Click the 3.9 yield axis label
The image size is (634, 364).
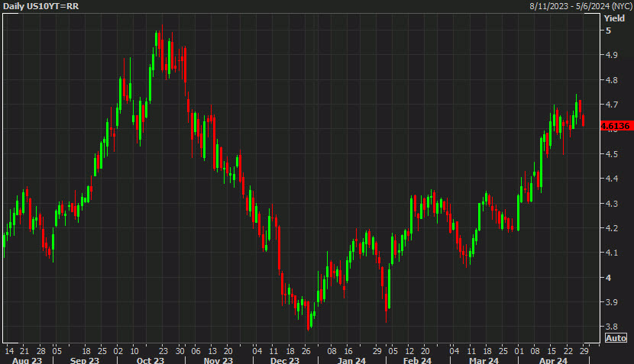point(611,302)
